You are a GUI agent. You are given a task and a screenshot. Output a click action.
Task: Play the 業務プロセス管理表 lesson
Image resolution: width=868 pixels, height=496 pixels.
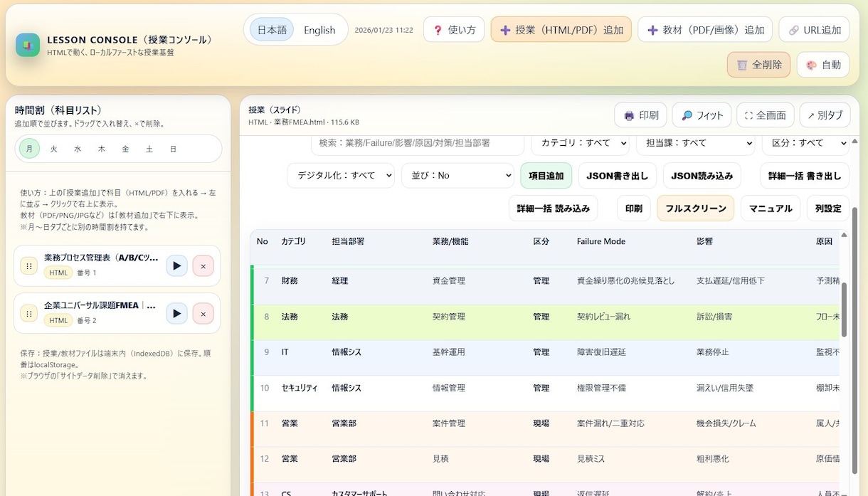pyautogui.click(x=176, y=265)
